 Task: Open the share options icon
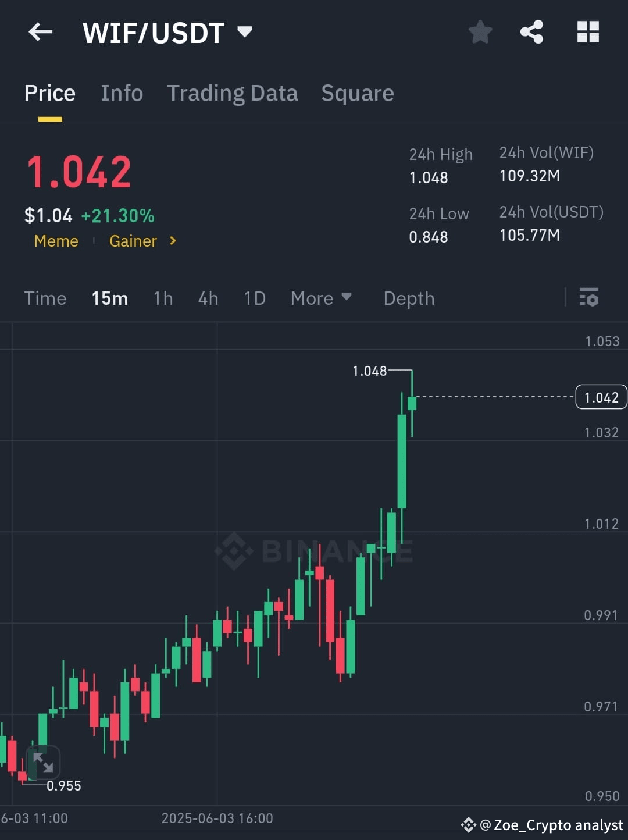(531, 32)
